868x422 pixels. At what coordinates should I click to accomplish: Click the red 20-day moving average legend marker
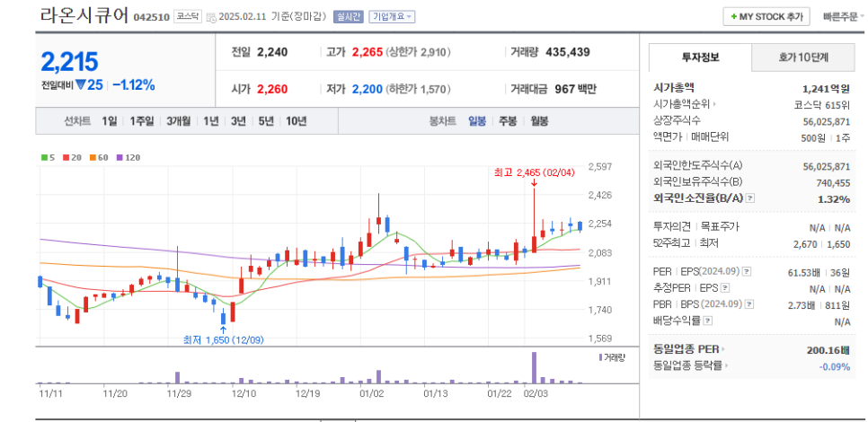[66, 158]
